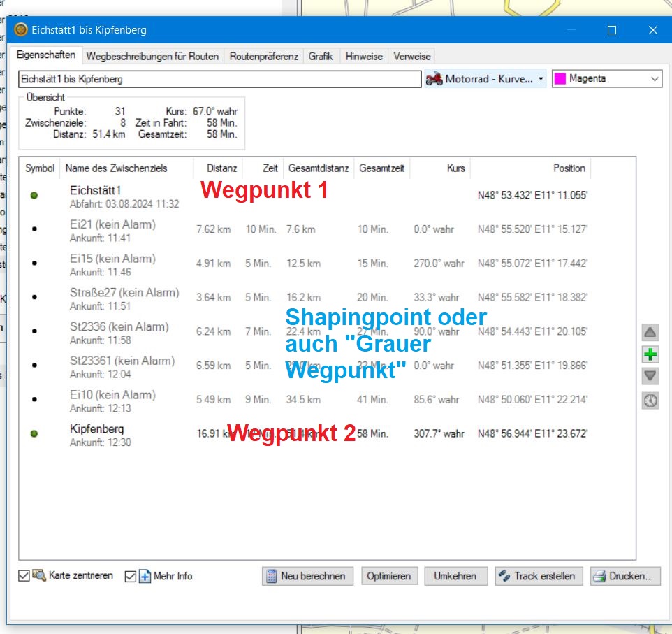Click the Name des Zwischenziels column header
The image size is (672, 634).
pos(127,168)
